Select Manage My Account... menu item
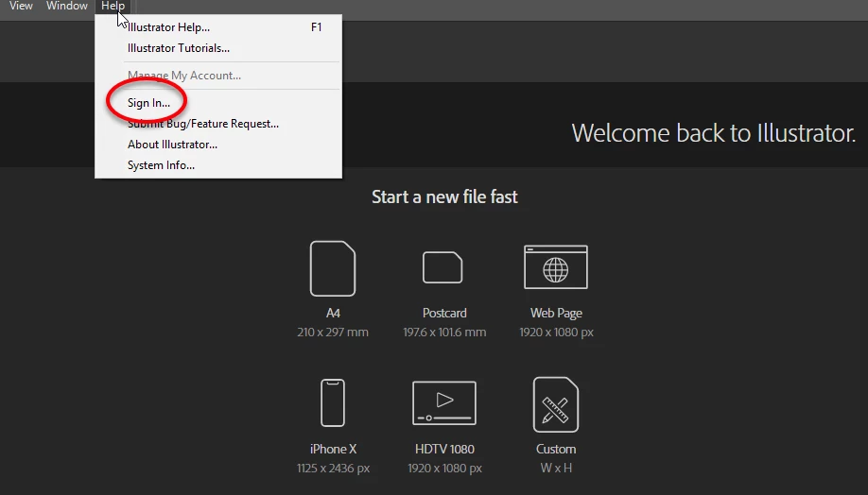 [218, 76]
